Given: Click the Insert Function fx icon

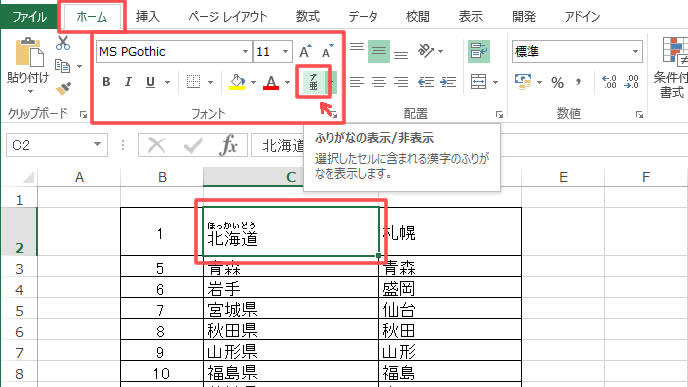Looking at the screenshot, I should (x=229, y=145).
